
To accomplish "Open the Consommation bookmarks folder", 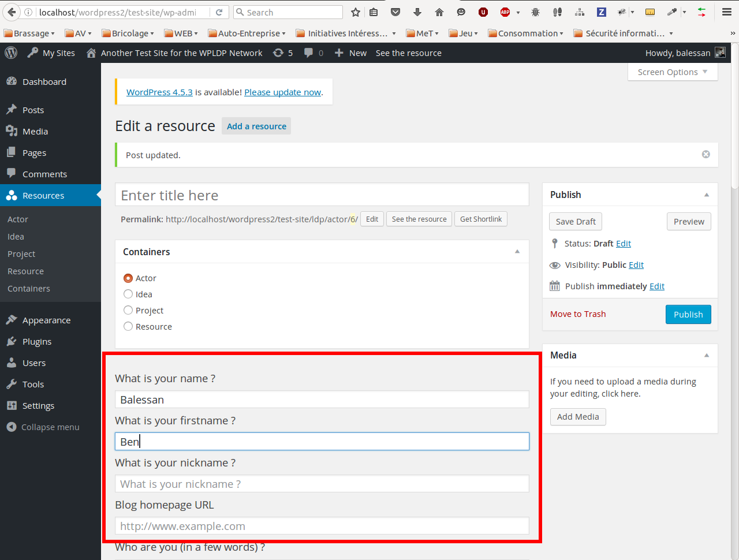I will [525, 33].
